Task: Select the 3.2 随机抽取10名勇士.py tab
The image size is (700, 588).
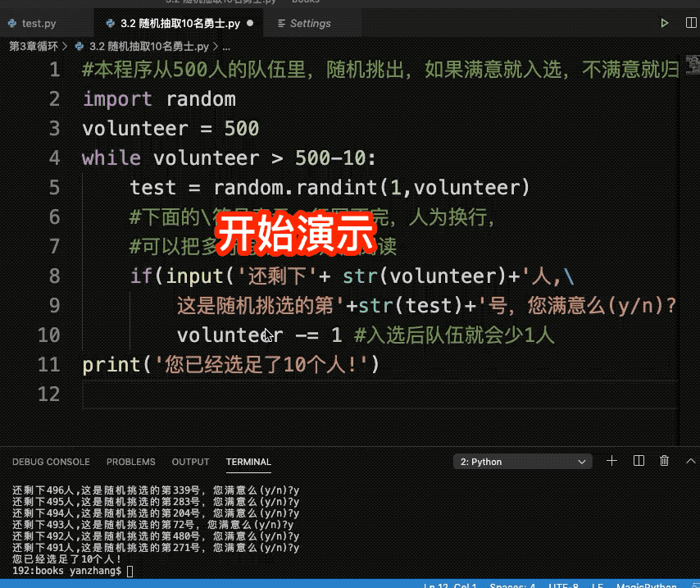Action: coord(176,23)
